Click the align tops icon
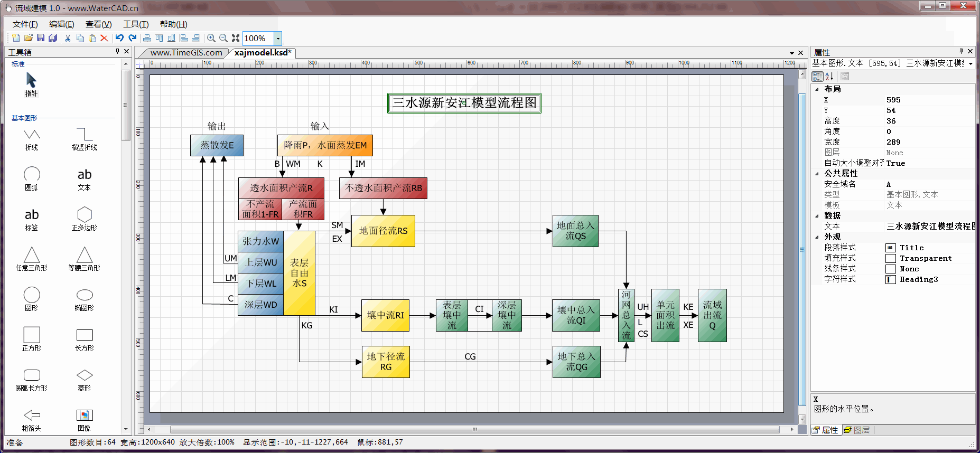The image size is (980, 453). pos(159,38)
